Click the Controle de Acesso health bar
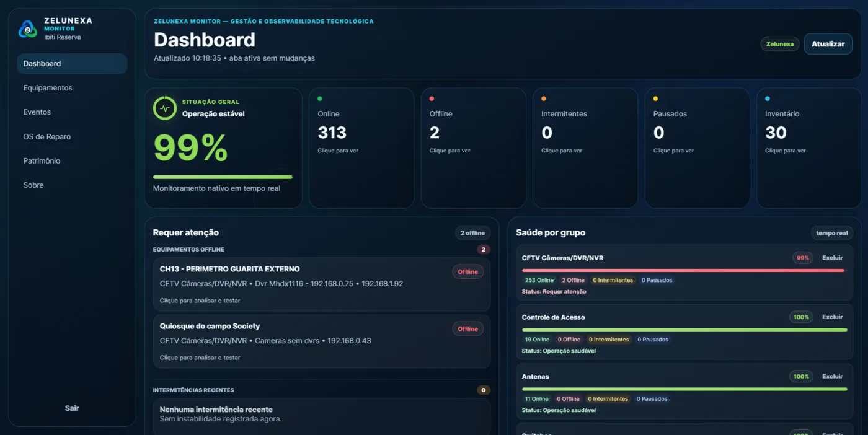The image size is (868, 435). pos(684,330)
